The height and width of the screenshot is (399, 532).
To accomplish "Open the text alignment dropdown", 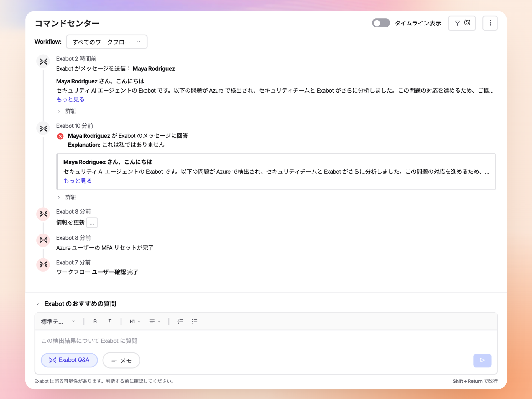I will 155,321.
